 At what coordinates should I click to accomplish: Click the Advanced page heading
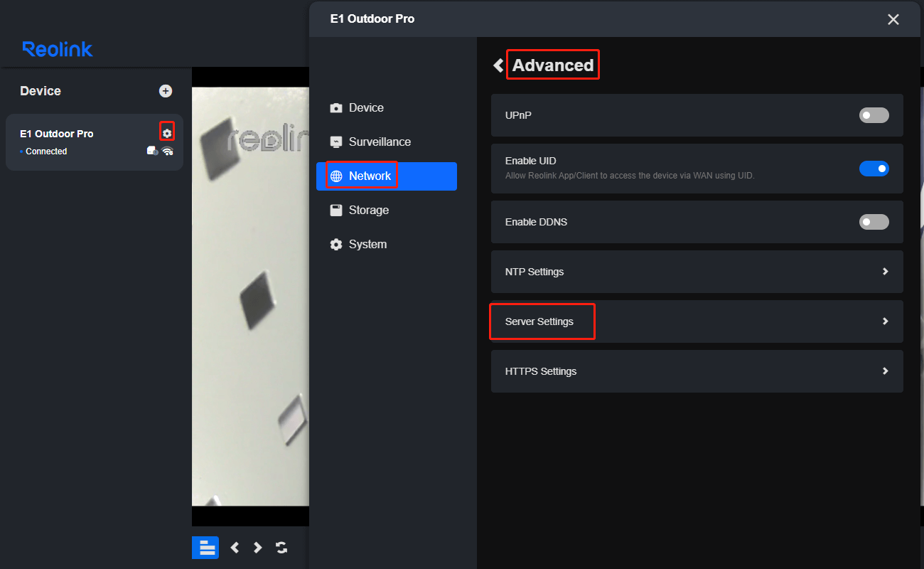(553, 65)
